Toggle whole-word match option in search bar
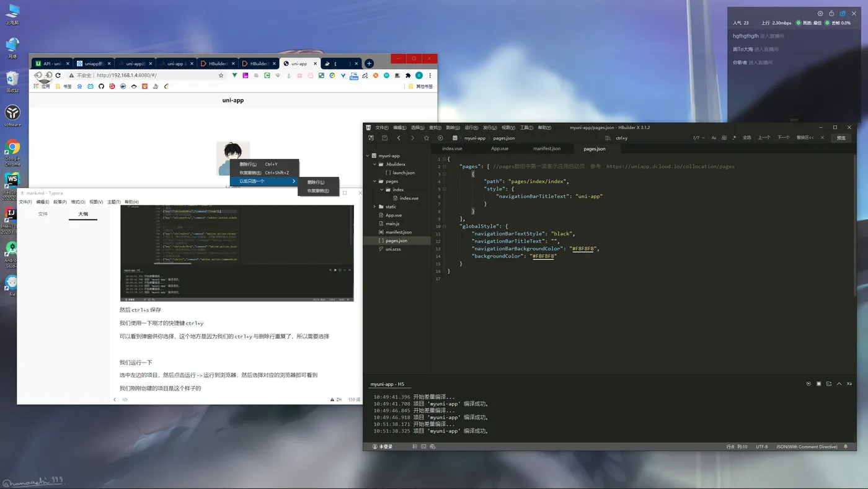Image resolution: width=868 pixels, height=489 pixels. [724, 138]
